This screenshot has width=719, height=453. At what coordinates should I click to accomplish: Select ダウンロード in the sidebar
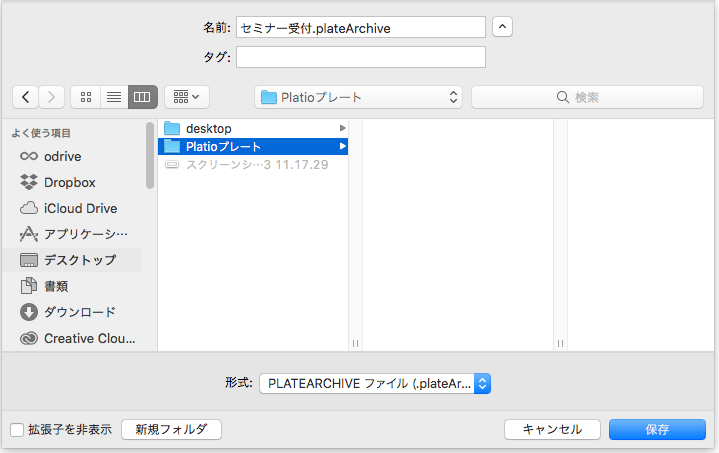79,312
